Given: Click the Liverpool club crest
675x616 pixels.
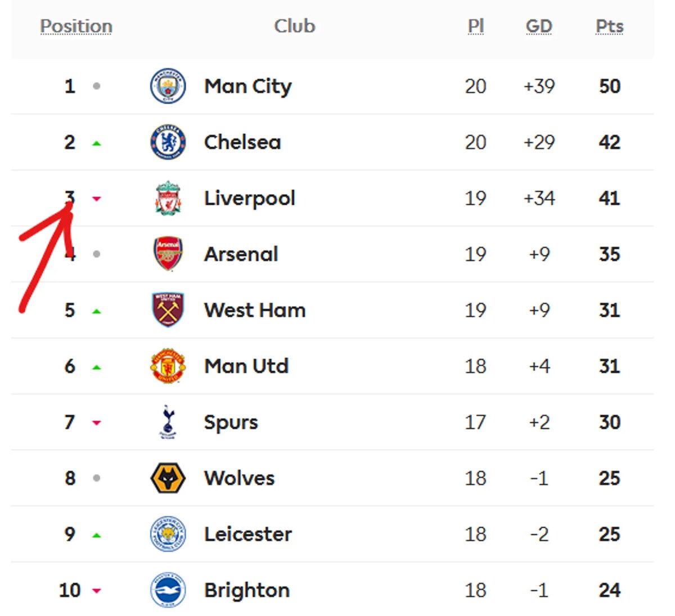Looking at the screenshot, I should coord(168,198).
